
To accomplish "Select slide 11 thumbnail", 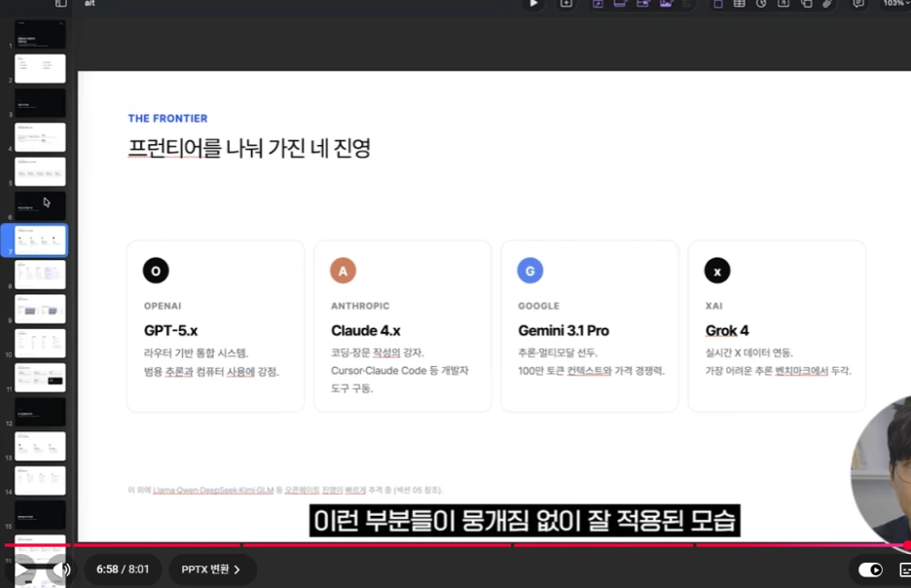I will [40, 378].
